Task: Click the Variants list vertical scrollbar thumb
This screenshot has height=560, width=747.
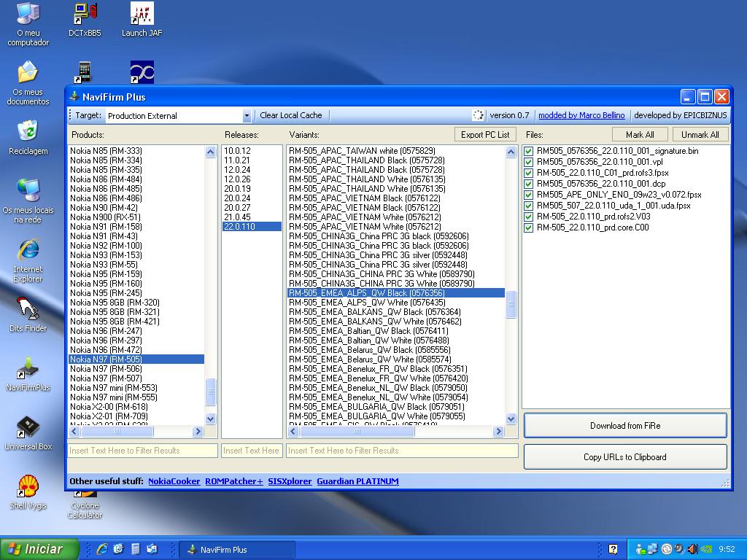Action: coord(511,305)
